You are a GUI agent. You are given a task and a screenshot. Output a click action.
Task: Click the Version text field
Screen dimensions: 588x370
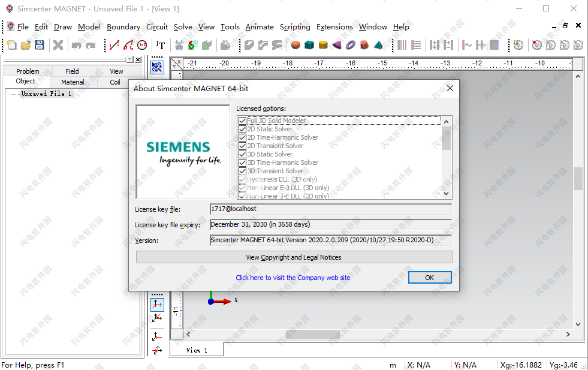point(331,240)
